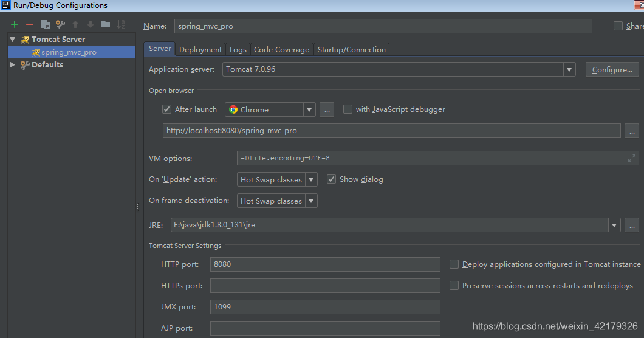Open the On frame deactivation dropdown
The height and width of the screenshot is (338, 644).
pos(311,201)
